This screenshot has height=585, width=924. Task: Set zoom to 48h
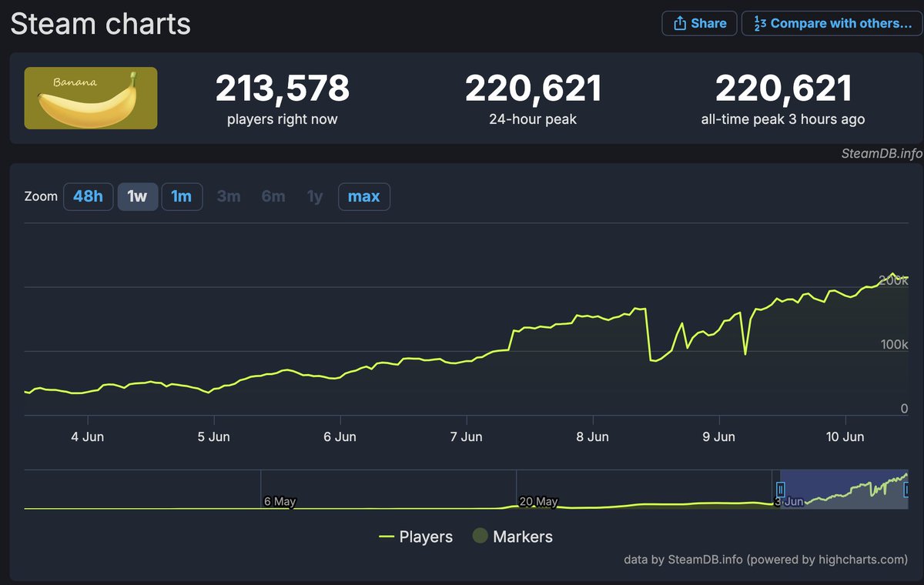point(88,196)
